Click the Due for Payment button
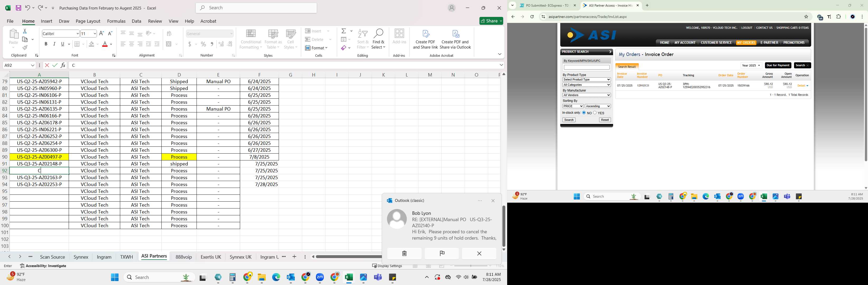868x285 pixels. [778, 65]
